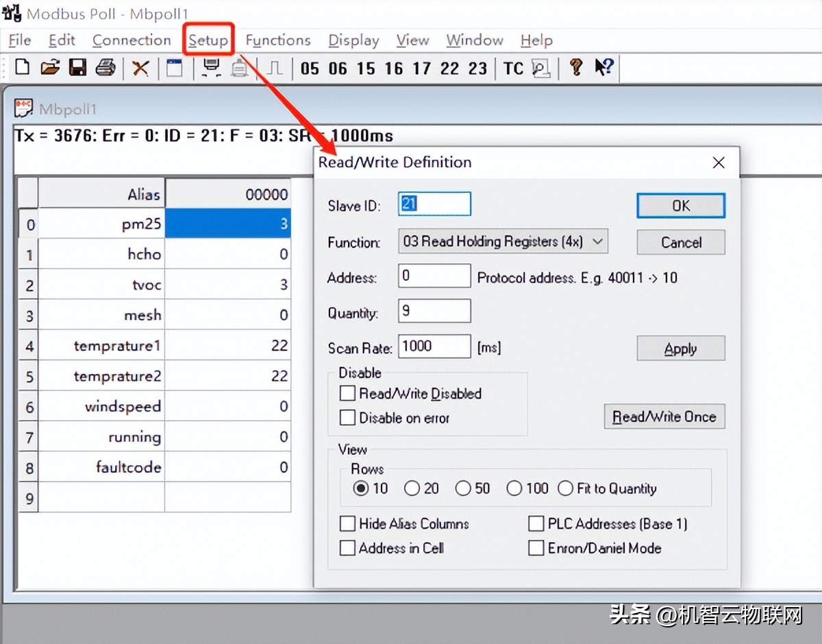
Task: Open the Functions menu
Action: (x=278, y=40)
